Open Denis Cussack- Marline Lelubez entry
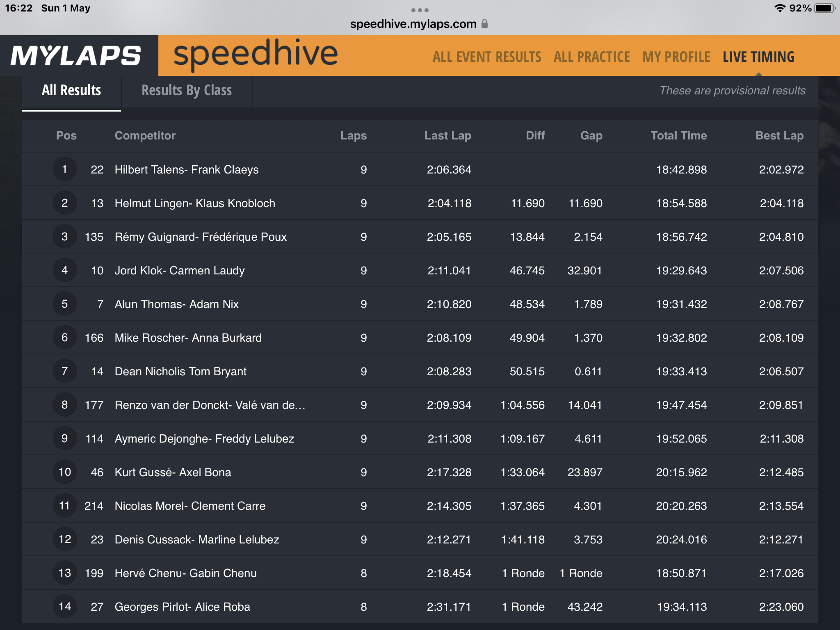 pos(420,539)
